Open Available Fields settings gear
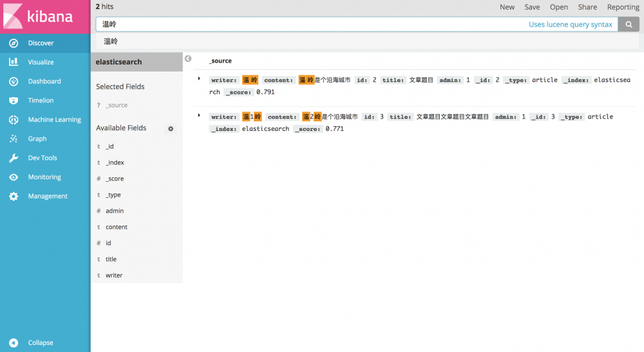This screenshot has height=352, width=644. coord(171,129)
